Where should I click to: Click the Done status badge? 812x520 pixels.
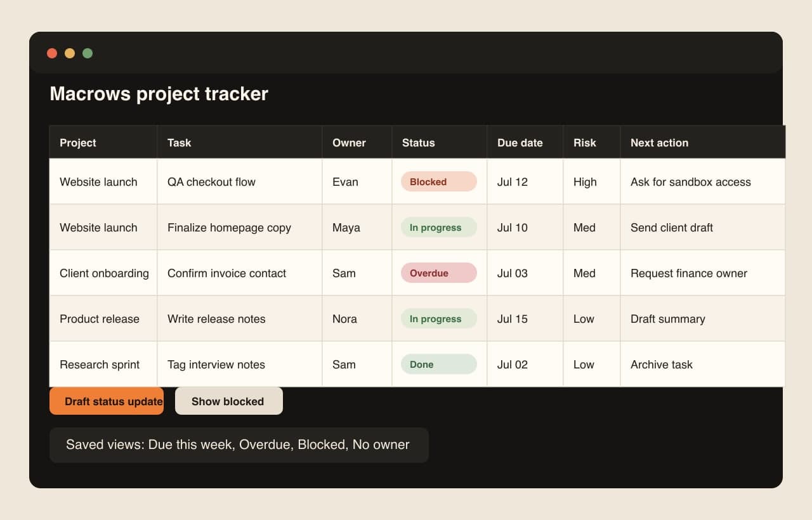point(439,364)
